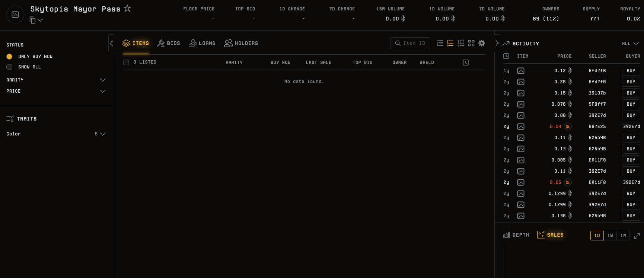644x278 pixels.
Task: Switch to the small nine-dot grid view
Action: [x=461, y=43]
